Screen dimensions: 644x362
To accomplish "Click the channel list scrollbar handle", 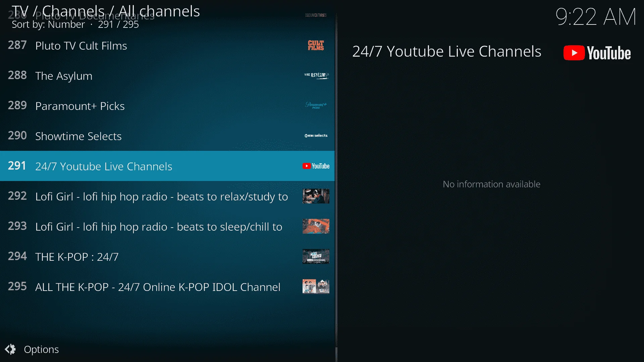I will coord(336,354).
